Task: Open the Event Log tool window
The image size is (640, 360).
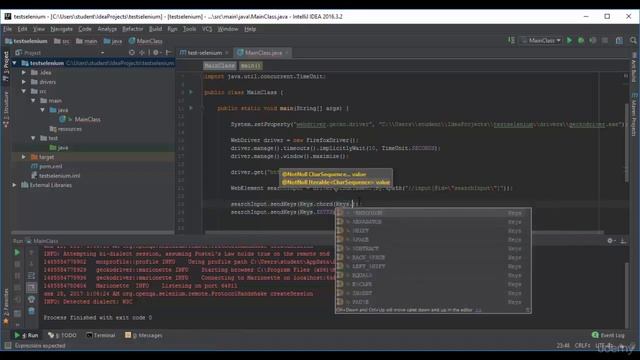Action: tap(608, 335)
